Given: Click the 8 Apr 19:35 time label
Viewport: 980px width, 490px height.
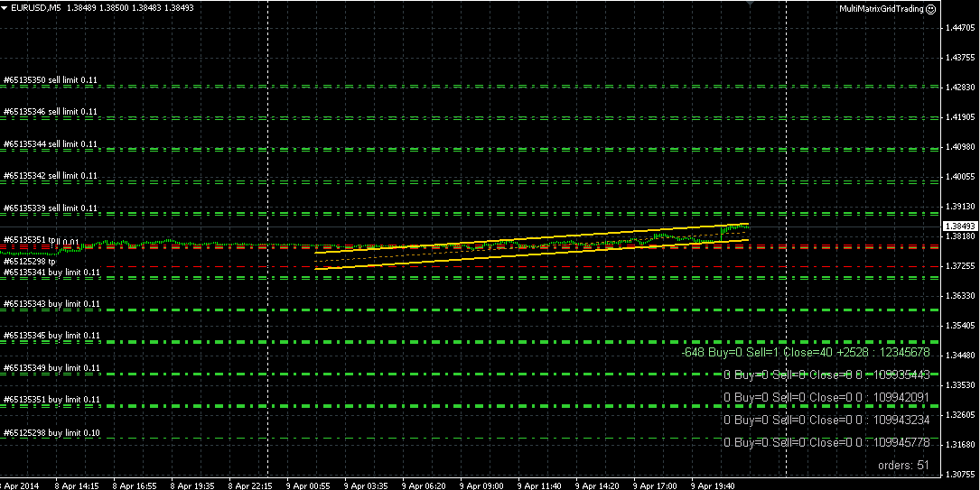Looking at the screenshot, I should coord(192,485).
